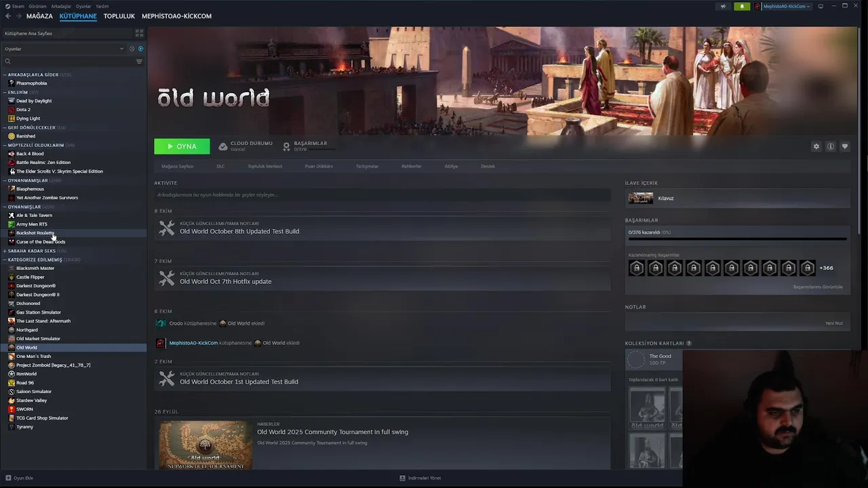
Task: Collapse the Geri Dönülecekler category
Action: click(x=5, y=127)
